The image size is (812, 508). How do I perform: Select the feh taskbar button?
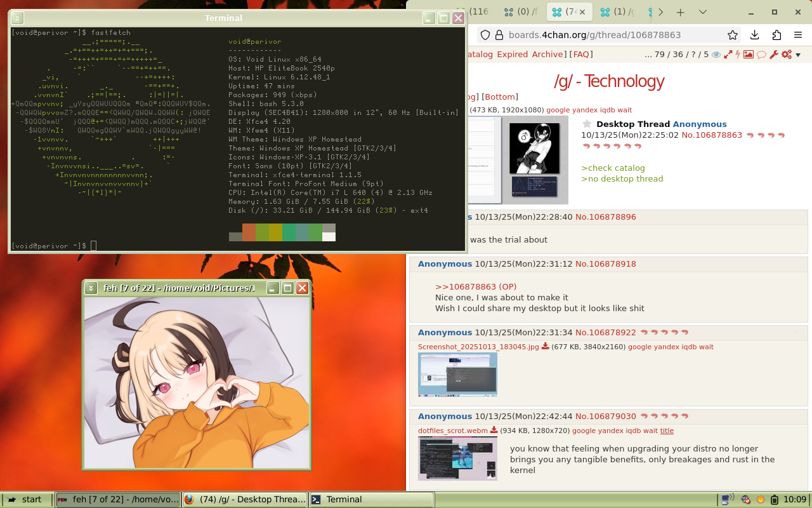118,500
